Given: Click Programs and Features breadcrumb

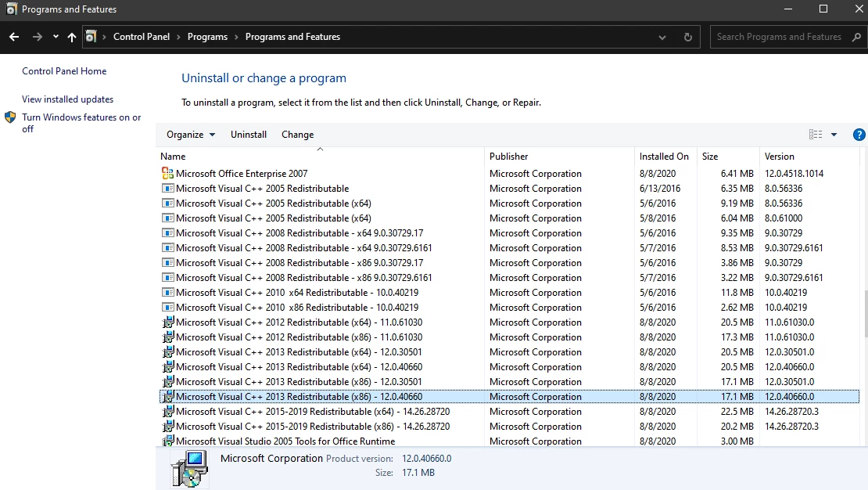Looking at the screenshot, I should pyautogui.click(x=292, y=37).
